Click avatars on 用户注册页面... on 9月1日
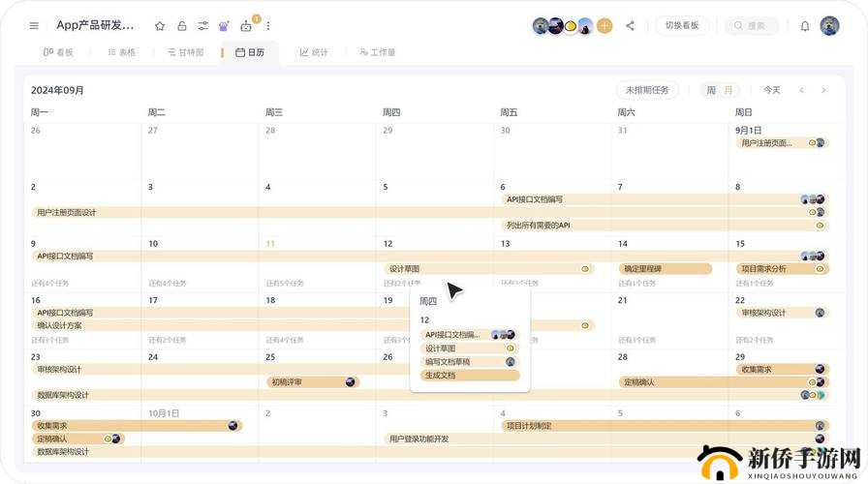868x484 pixels. point(817,142)
